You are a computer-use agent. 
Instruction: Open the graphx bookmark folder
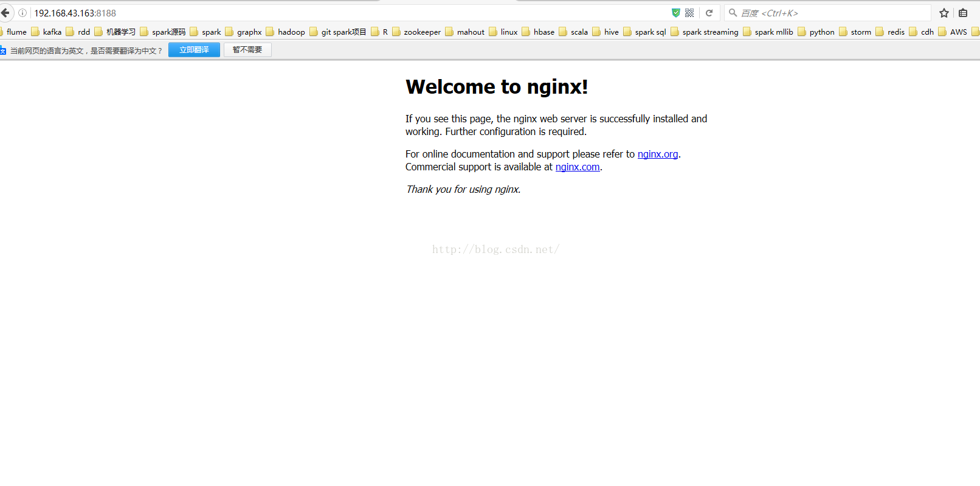(x=244, y=32)
